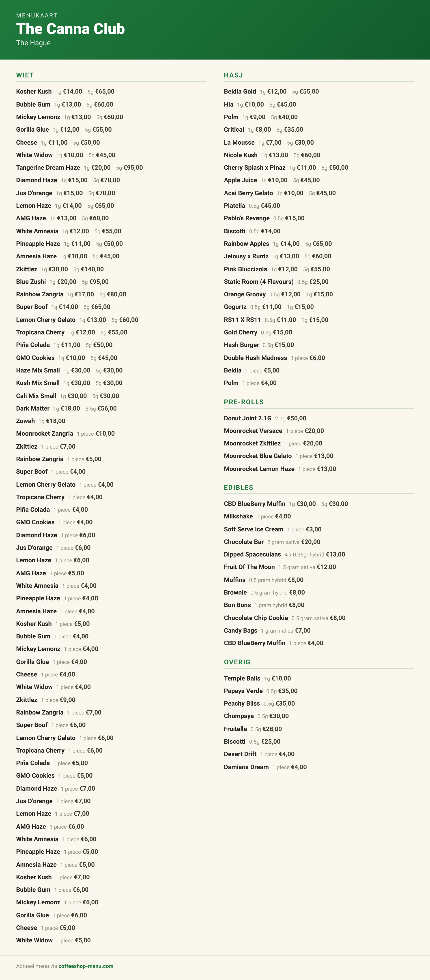430x980 pixels.
Task: Click the OVERIG section heading
Action: [x=237, y=662]
